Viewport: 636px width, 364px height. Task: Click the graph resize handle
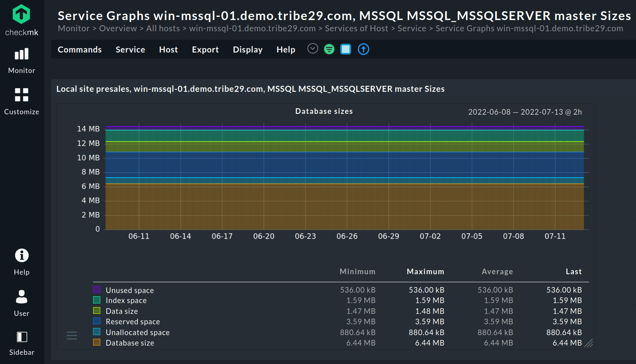tap(589, 343)
